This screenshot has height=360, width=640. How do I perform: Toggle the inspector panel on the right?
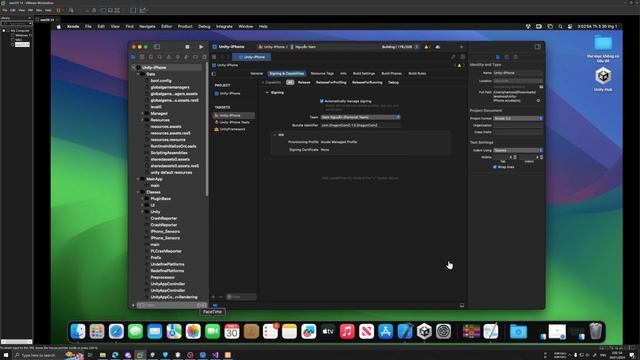[538, 47]
